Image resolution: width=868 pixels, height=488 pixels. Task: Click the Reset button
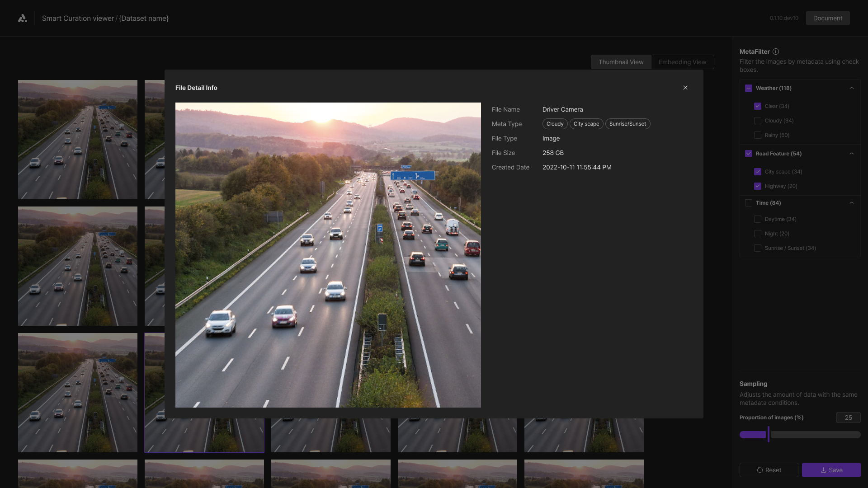click(x=769, y=470)
